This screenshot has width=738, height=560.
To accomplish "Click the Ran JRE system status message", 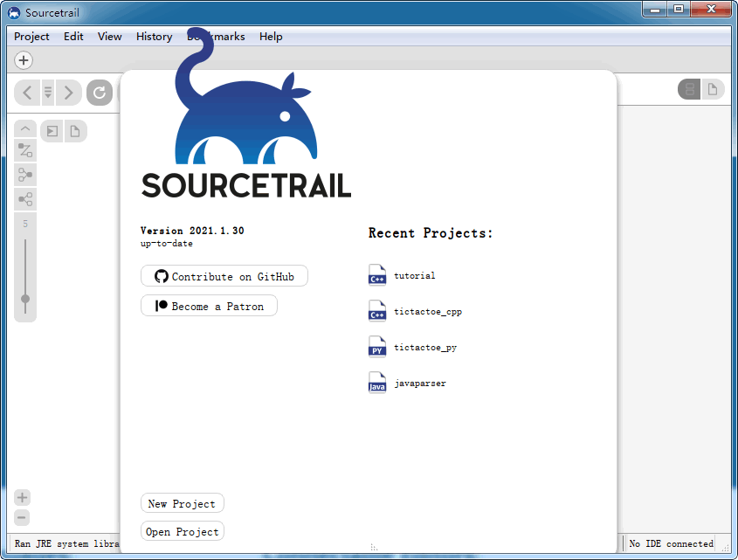I will coord(67,543).
